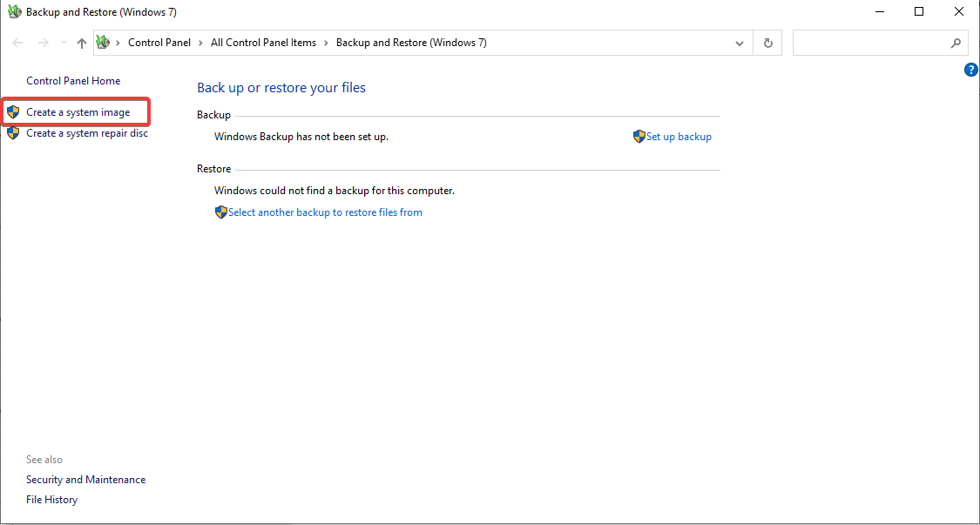Open the Recent locations dropdown arrow
Viewport: 980px width, 525px height.
click(x=63, y=43)
